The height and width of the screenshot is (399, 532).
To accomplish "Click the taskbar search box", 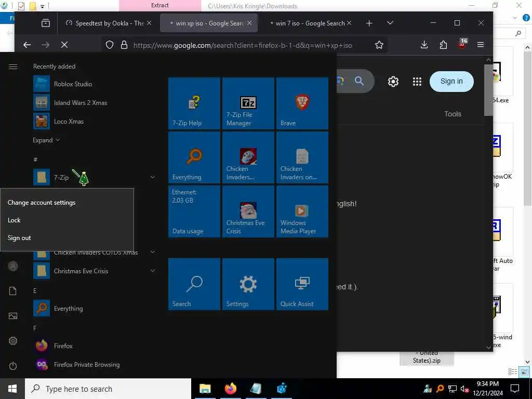I will coord(108,389).
